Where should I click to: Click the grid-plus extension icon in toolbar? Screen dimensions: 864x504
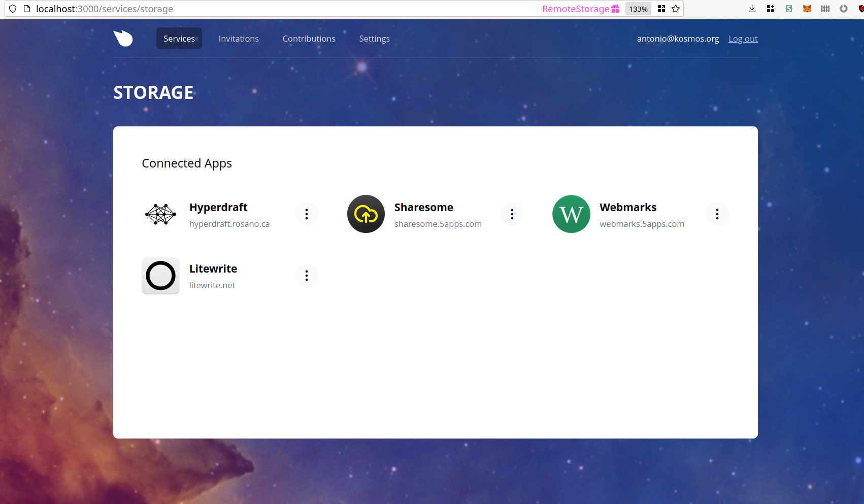tap(771, 9)
